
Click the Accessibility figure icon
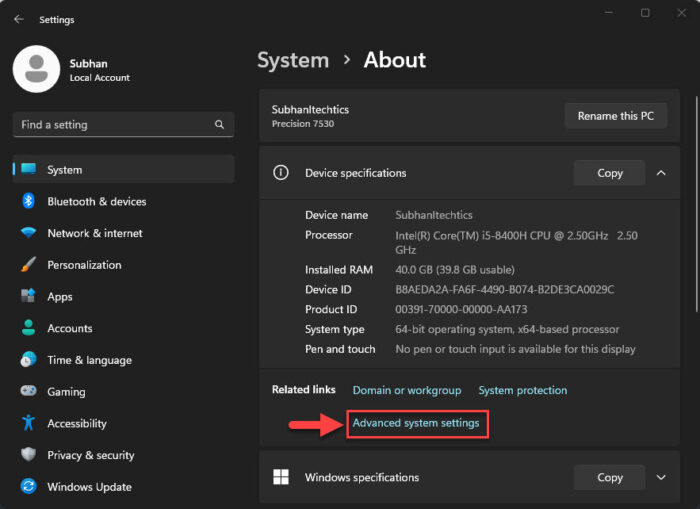[29, 423]
